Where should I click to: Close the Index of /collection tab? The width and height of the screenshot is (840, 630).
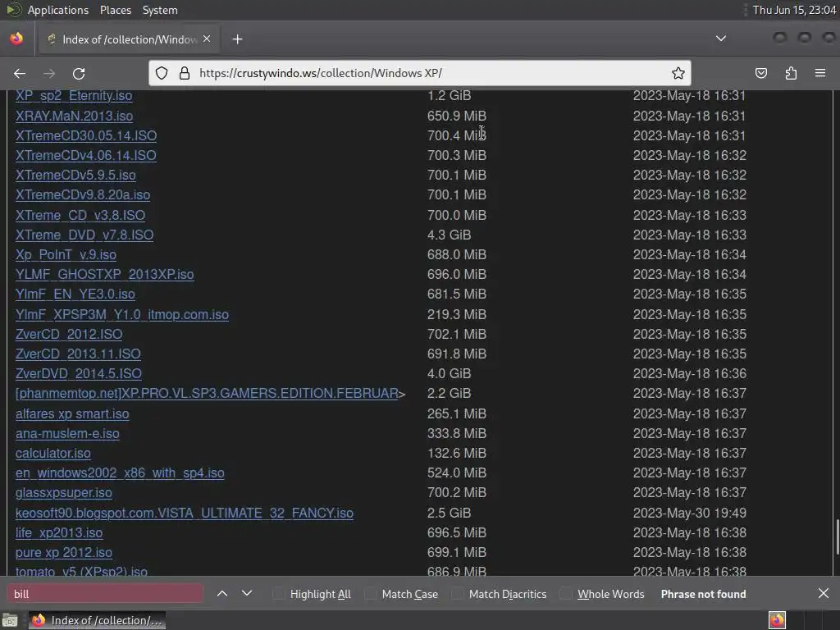coord(207,39)
